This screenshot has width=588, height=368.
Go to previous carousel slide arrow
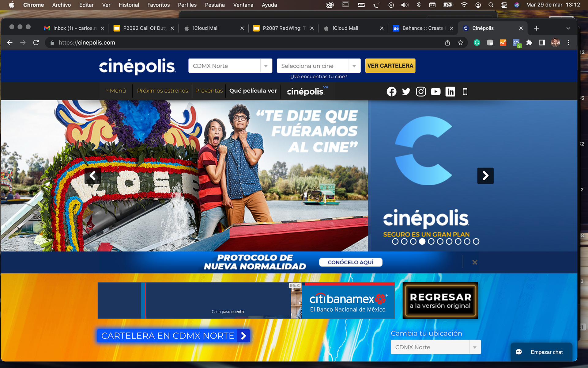tap(92, 175)
